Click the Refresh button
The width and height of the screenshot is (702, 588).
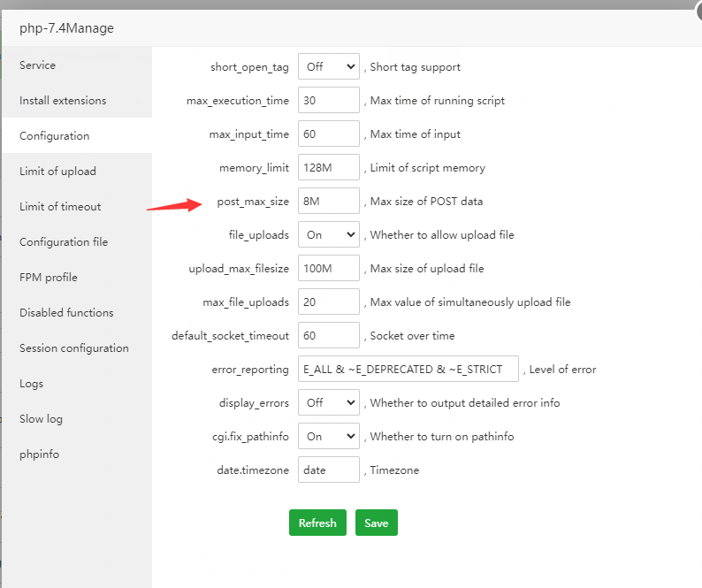click(x=317, y=523)
